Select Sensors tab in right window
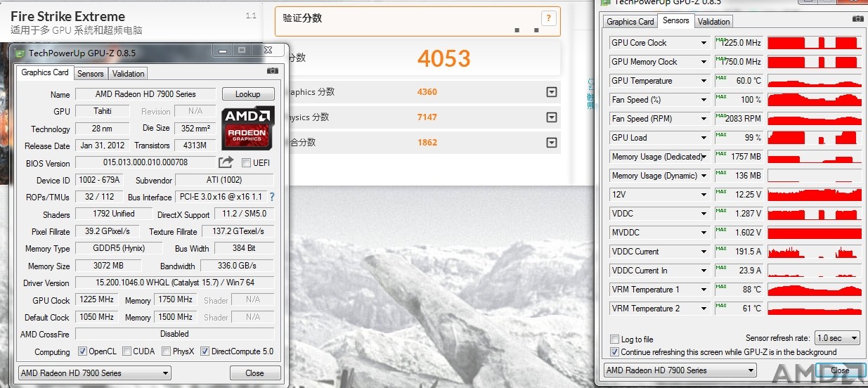The width and height of the screenshot is (868, 388). click(676, 20)
